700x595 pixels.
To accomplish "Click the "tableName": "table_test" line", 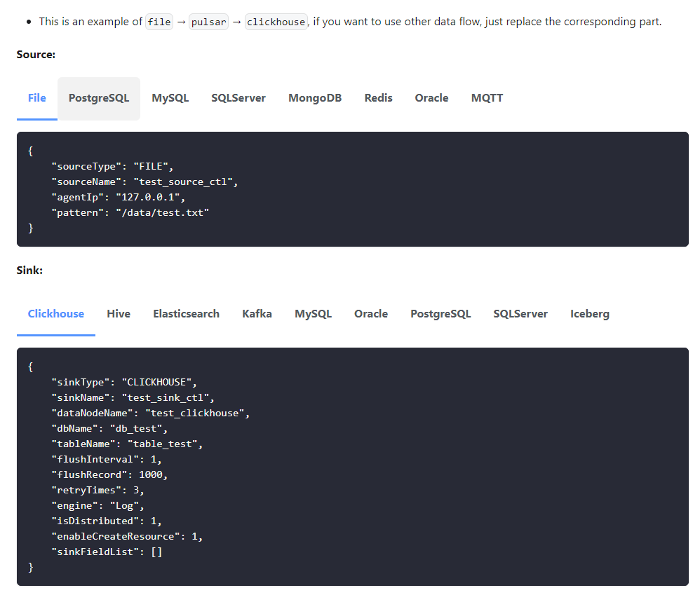I will coord(127,444).
